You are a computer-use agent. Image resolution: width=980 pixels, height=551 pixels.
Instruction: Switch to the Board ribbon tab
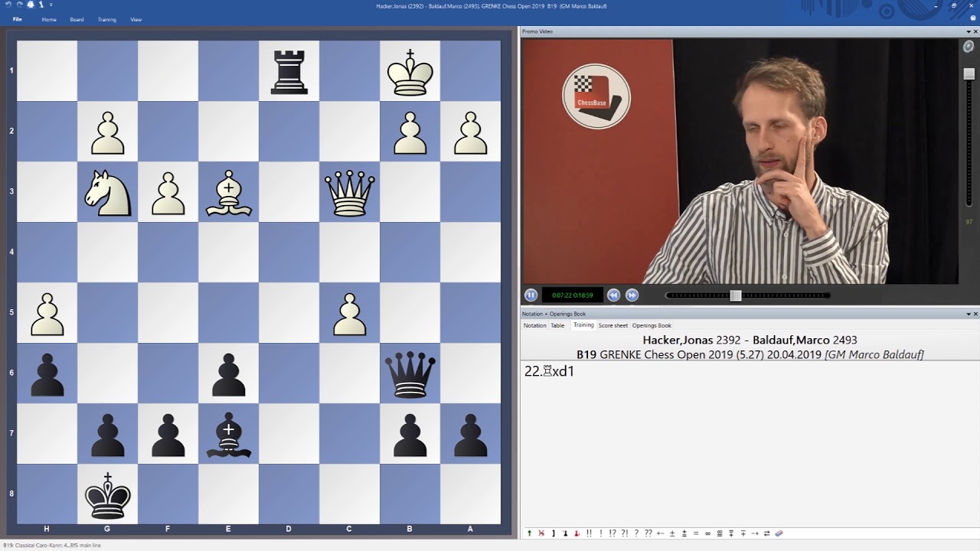[x=77, y=19]
